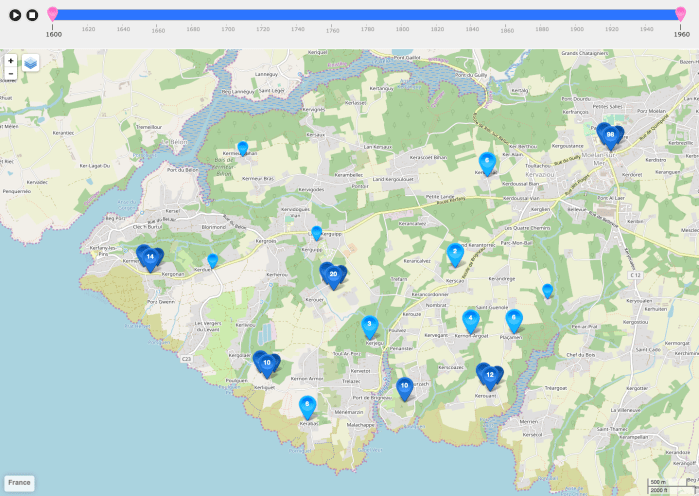
Task: Select the small marker near Kerduel
Action: 213,261
